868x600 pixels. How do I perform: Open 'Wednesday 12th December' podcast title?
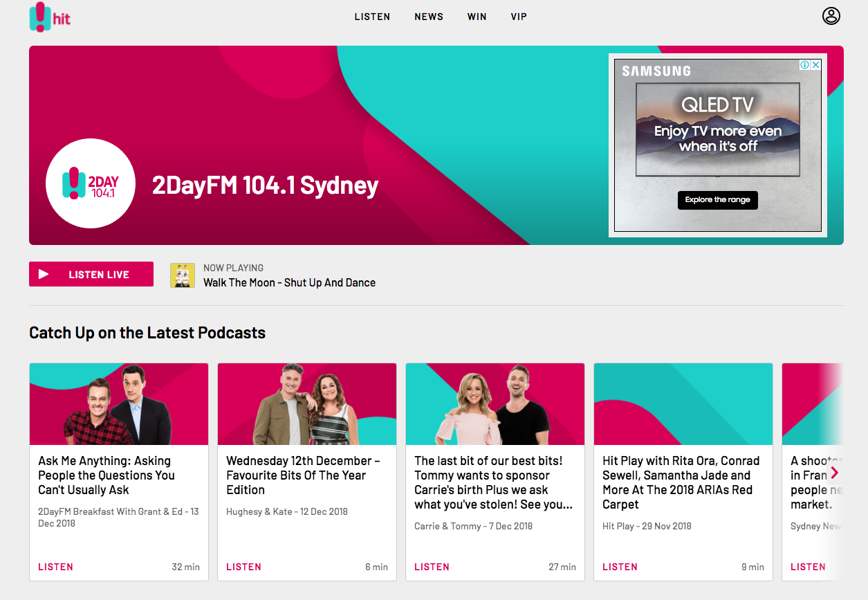303,475
